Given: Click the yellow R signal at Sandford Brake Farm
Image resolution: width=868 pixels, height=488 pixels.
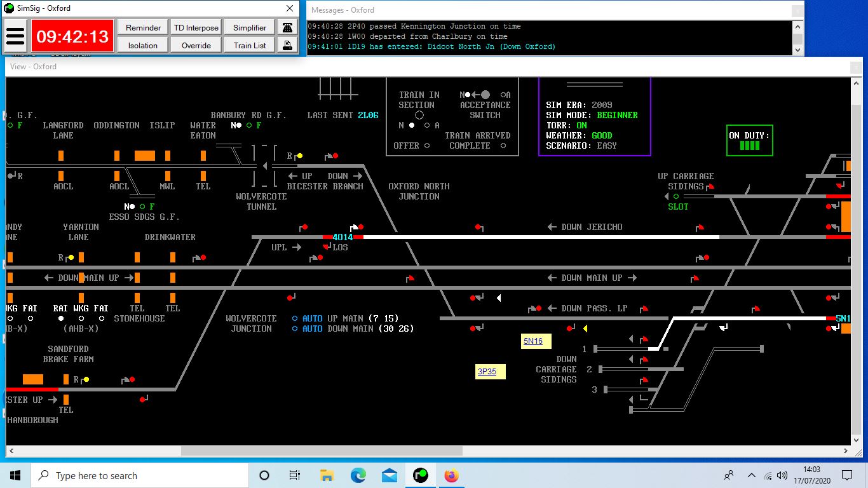Looking at the screenshot, I should pos(86,379).
